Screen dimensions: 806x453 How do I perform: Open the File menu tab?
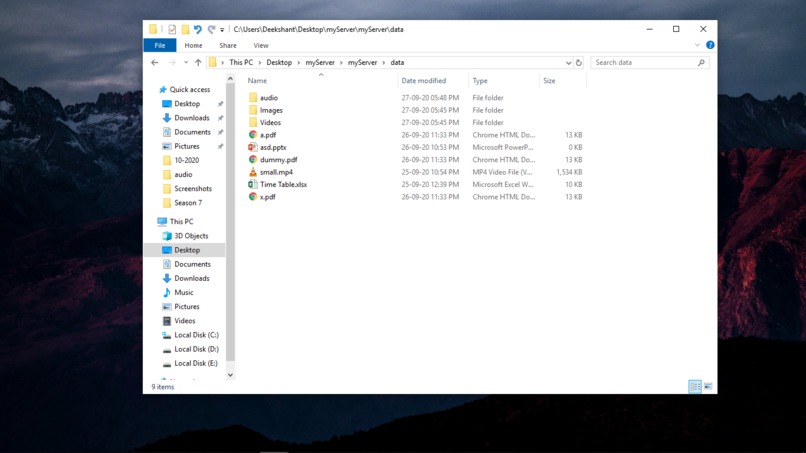pos(160,45)
